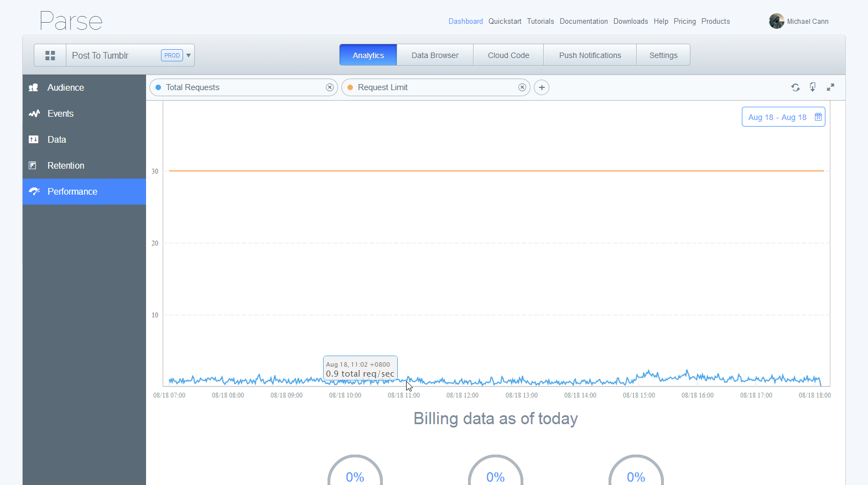Open the Audience sidebar section
The height and width of the screenshot is (485, 868).
65,87
